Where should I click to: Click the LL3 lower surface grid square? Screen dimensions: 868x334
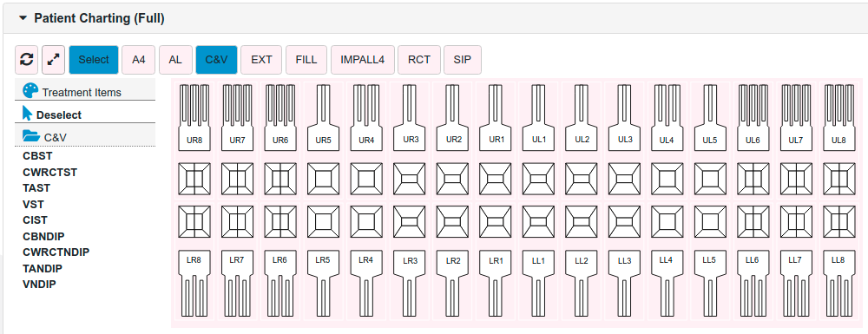click(x=625, y=221)
